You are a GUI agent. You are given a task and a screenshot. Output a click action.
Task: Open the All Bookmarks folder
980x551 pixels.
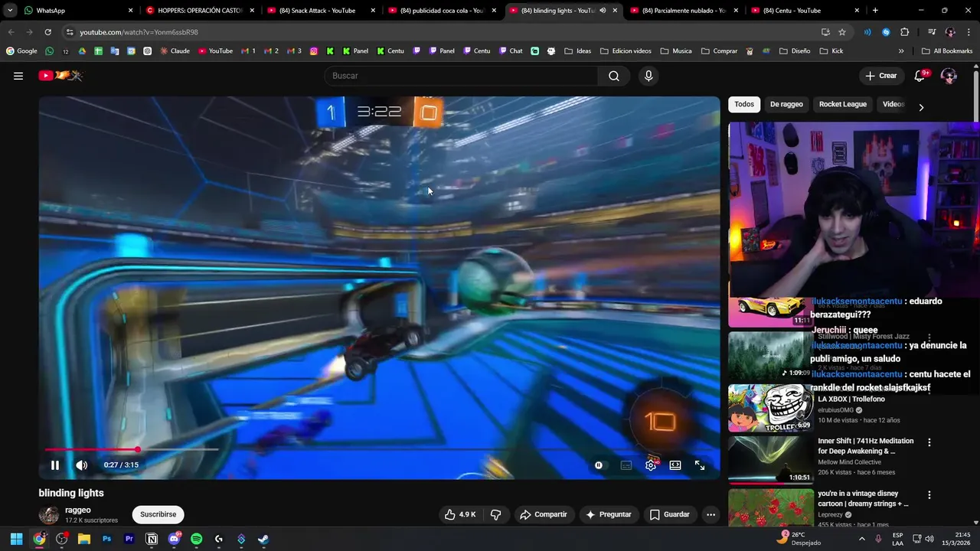947,51
